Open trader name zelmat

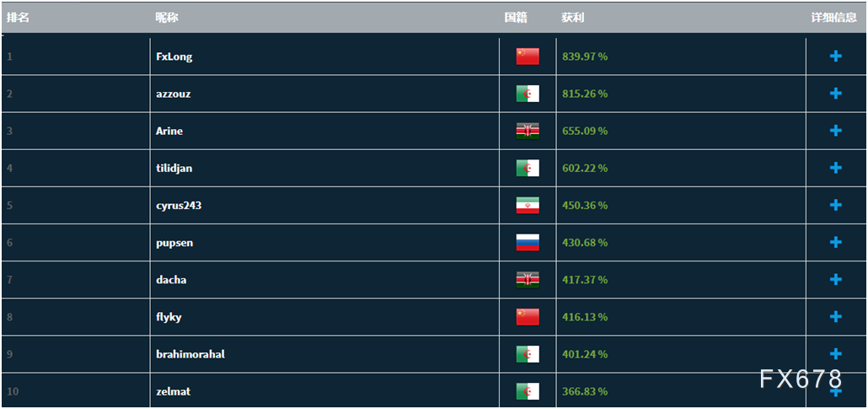173,391
